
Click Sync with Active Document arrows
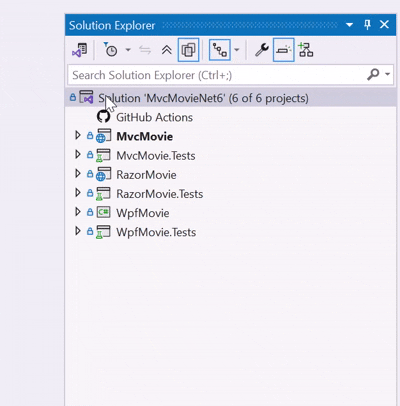[145, 50]
